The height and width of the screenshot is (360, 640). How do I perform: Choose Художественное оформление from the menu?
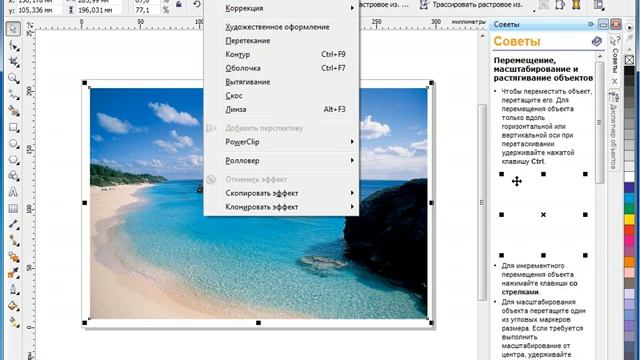pyautogui.click(x=282, y=27)
